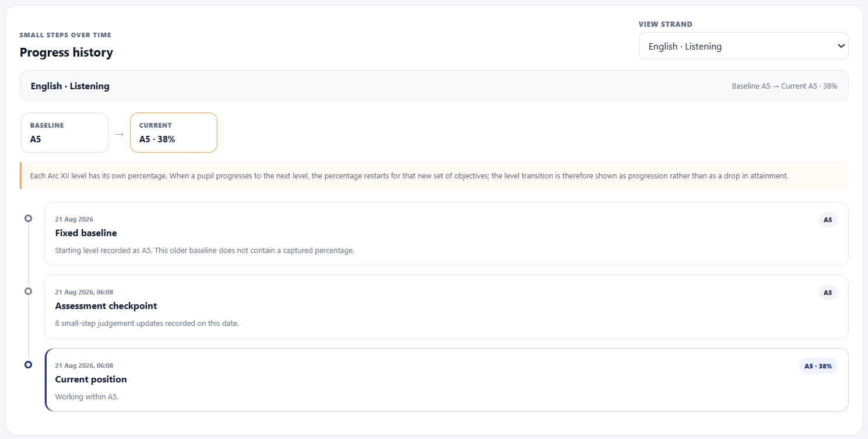Open the View Strand dropdown
Screen dimensions: 868x439
tap(743, 46)
